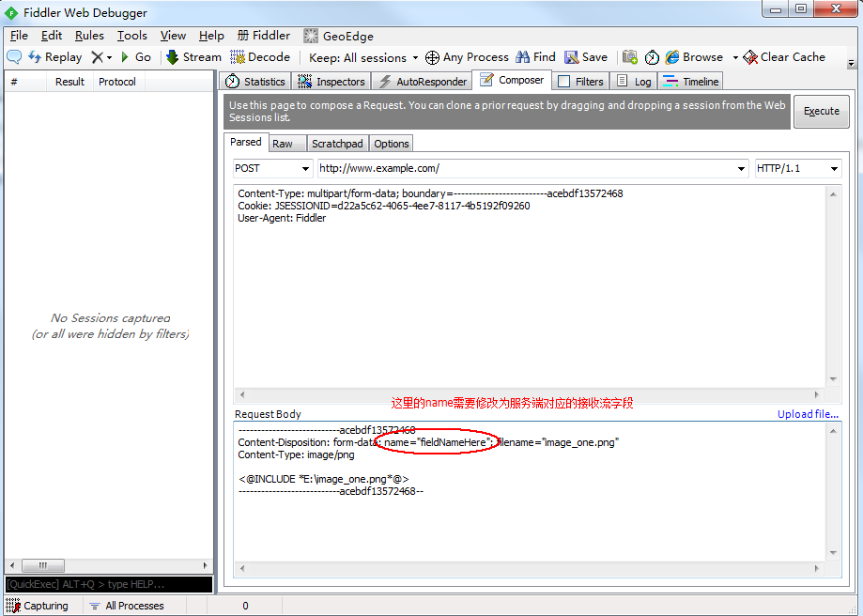863x616 pixels.
Task: Switch to the Timeline tab
Action: click(691, 82)
